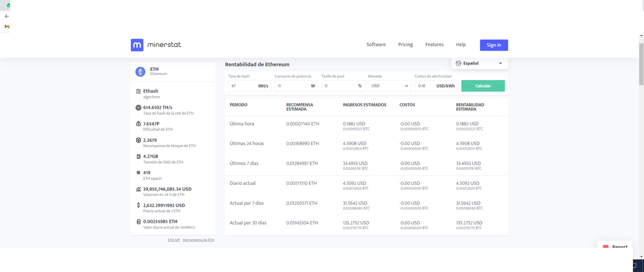This screenshot has height=272, width=644.
Task: Click the 24h volume chart icon
Action: pyautogui.click(x=138, y=189)
